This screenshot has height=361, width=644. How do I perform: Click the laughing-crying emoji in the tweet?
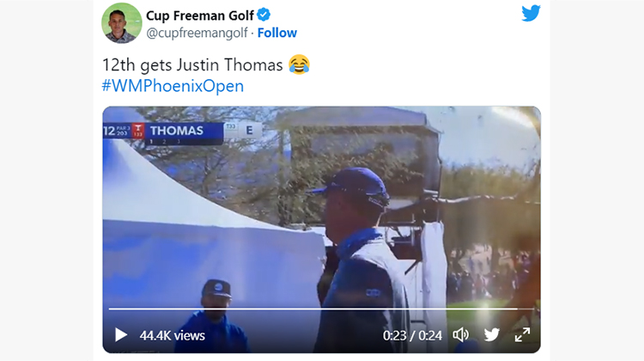299,64
